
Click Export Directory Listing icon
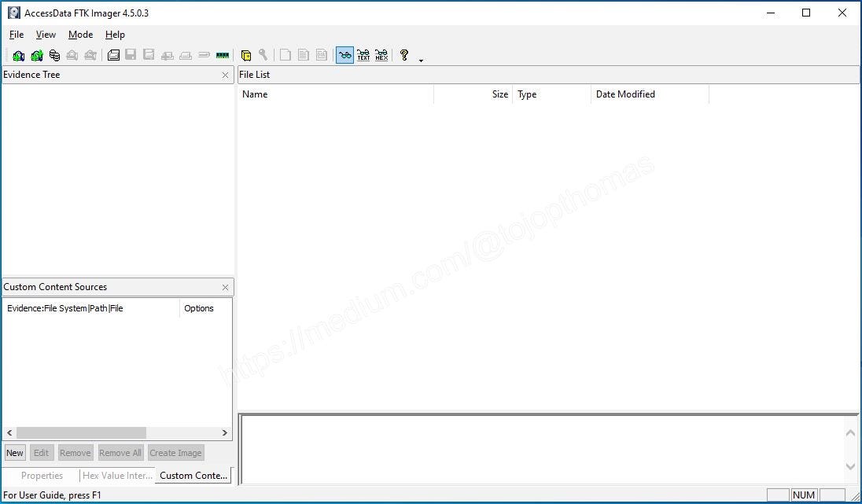(x=322, y=54)
